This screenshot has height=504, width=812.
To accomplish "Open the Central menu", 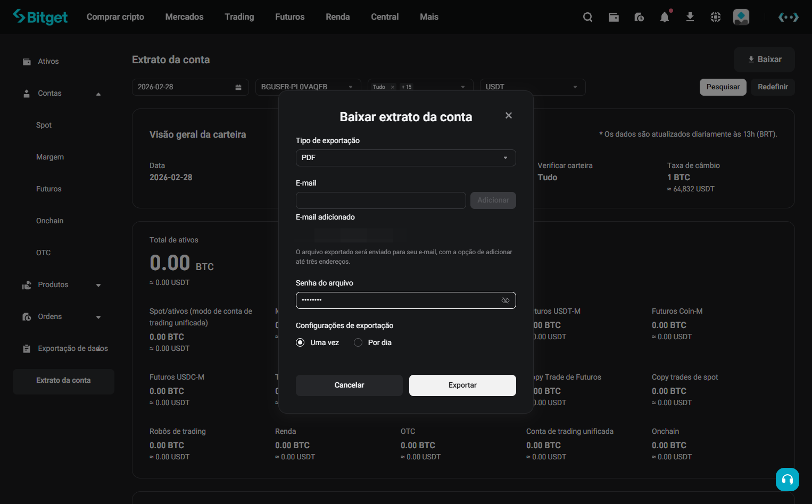I will pyautogui.click(x=385, y=17).
